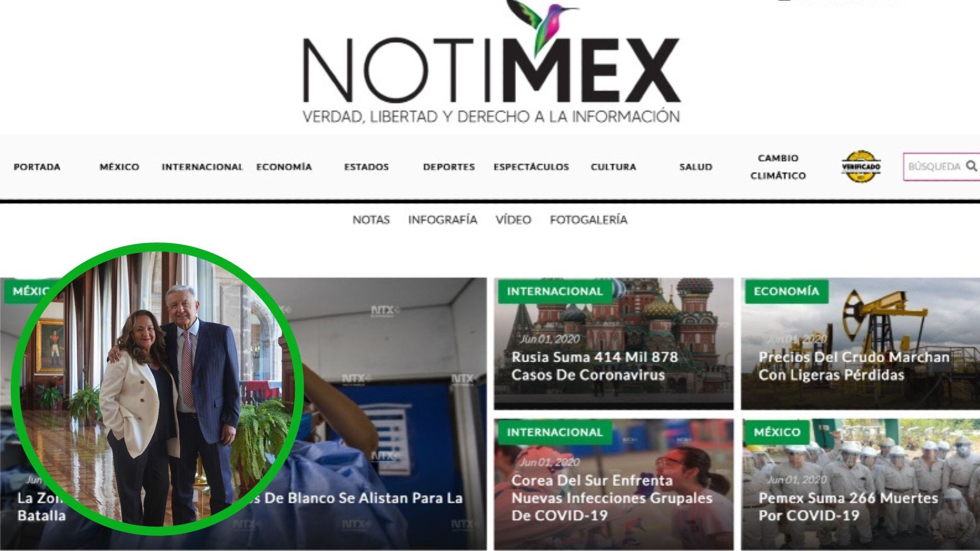Open the Vídeo tab
Viewport: 980px width, 551px height.
[513, 220]
